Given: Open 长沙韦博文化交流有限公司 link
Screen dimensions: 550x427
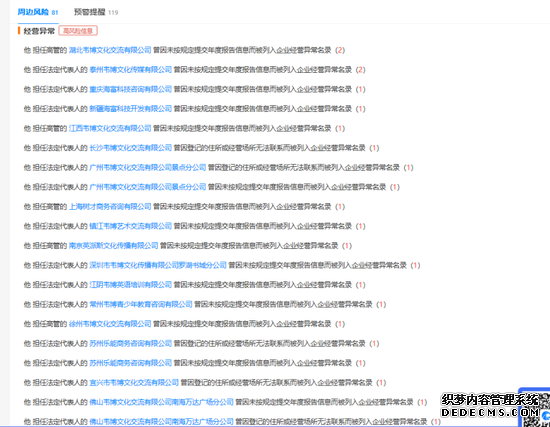Looking at the screenshot, I should 130,148.
